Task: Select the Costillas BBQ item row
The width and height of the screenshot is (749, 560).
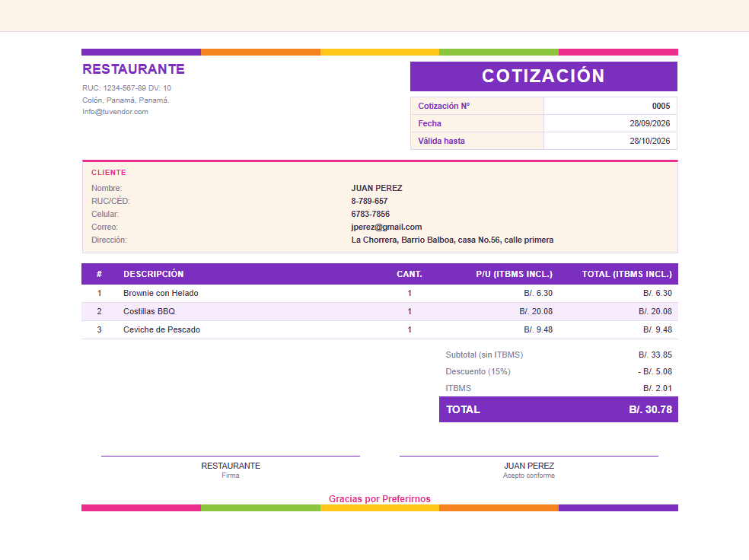Action: (380, 311)
